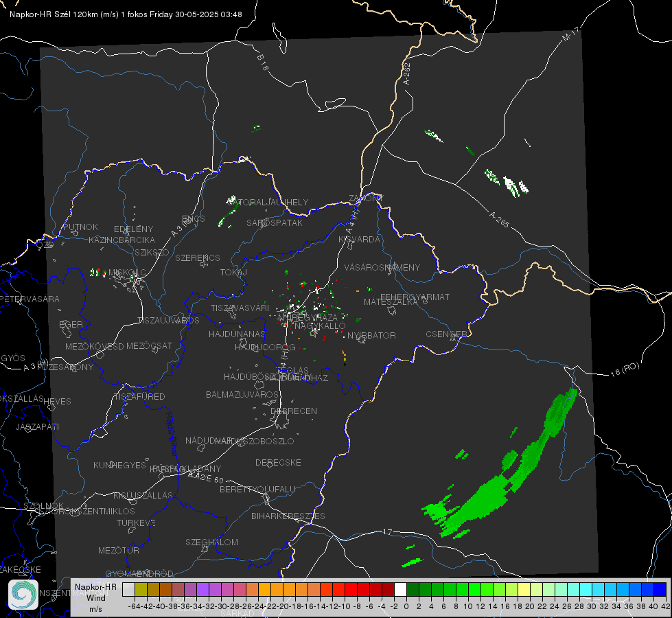Click the MATESZALKA city label

[391, 302]
